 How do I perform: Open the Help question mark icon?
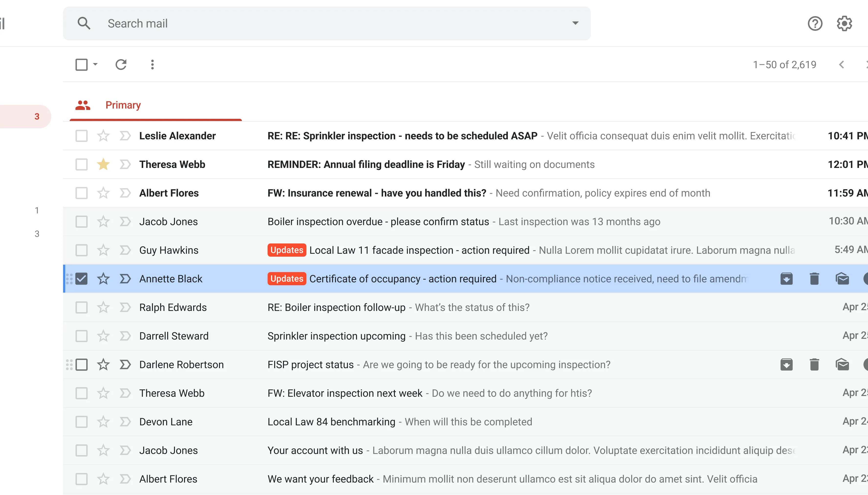pos(815,23)
